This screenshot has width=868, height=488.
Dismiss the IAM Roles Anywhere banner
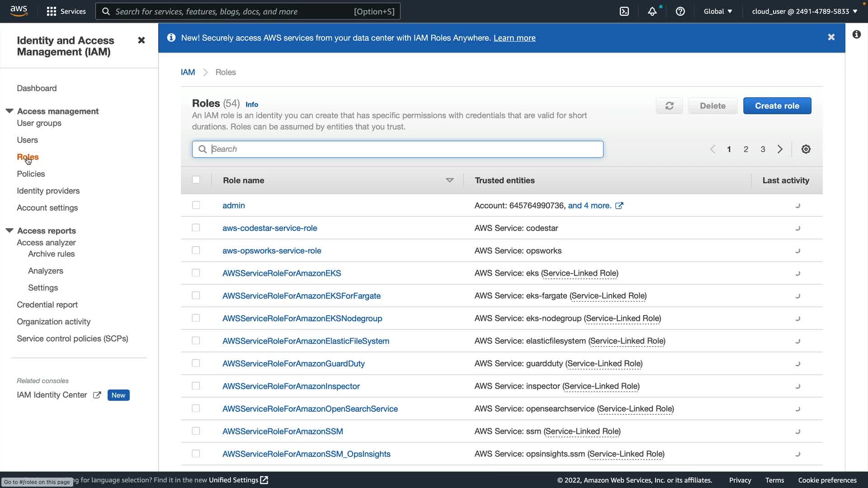tap(831, 38)
